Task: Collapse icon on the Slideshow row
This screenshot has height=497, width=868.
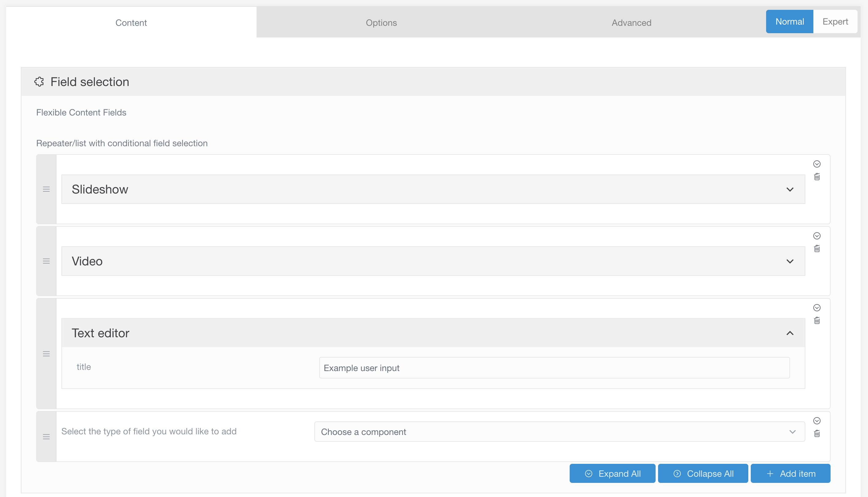Action: point(817,164)
